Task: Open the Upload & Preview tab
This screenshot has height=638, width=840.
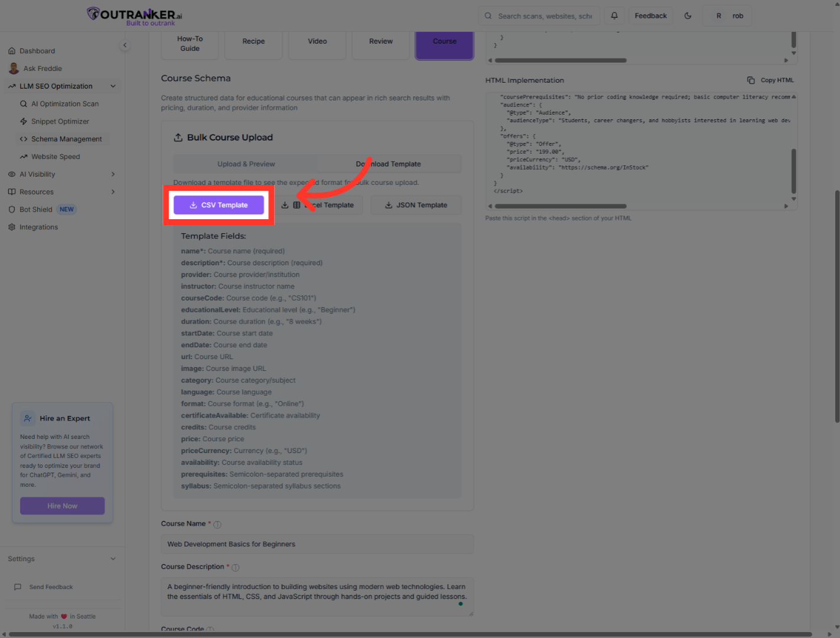Action: pos(246,164)
